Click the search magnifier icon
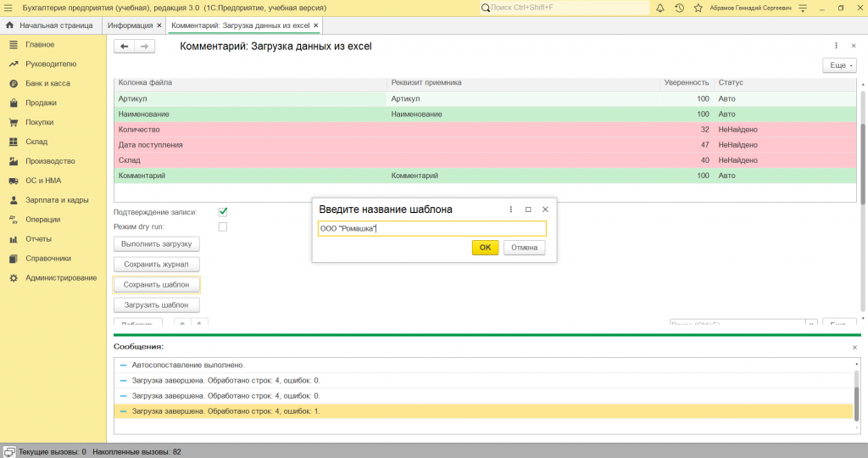The height and width of the screenshot is (458, 868). coord(486,8)
